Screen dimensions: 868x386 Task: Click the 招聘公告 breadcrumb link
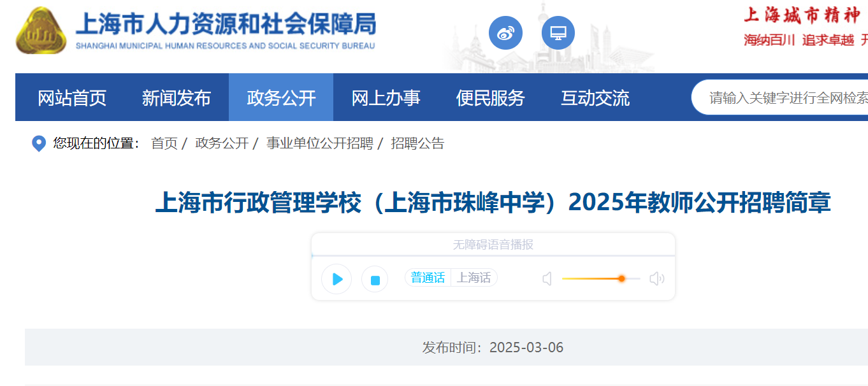point(417,143)
